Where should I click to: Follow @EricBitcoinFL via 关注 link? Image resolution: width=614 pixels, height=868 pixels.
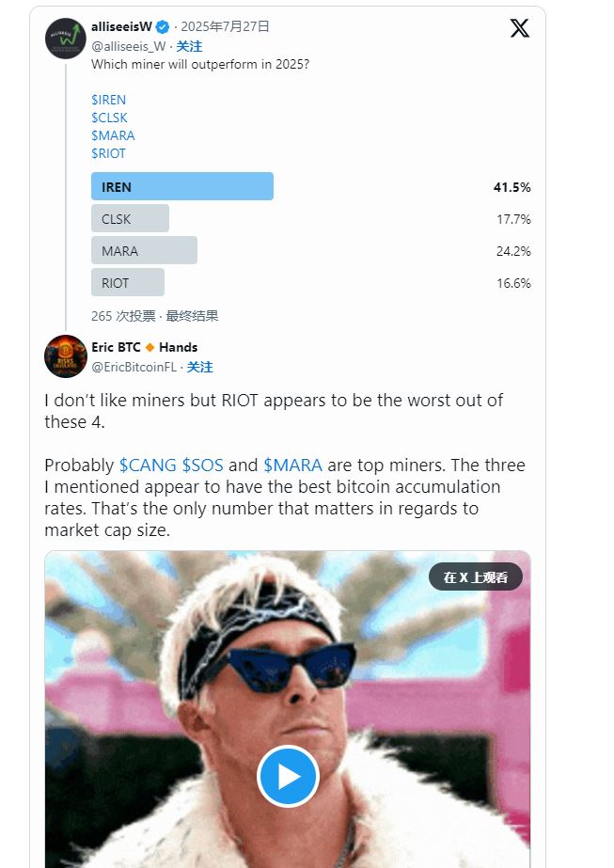tap(200, 367)
